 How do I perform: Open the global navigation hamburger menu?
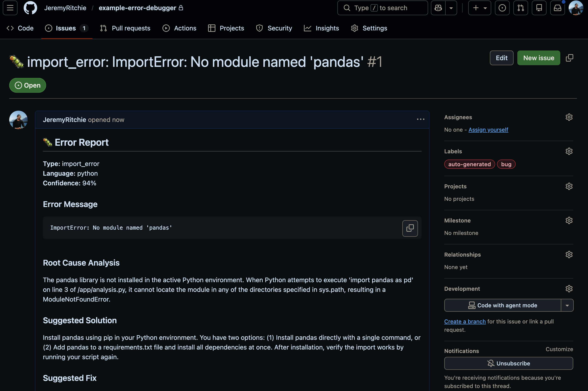pos(10,8)
